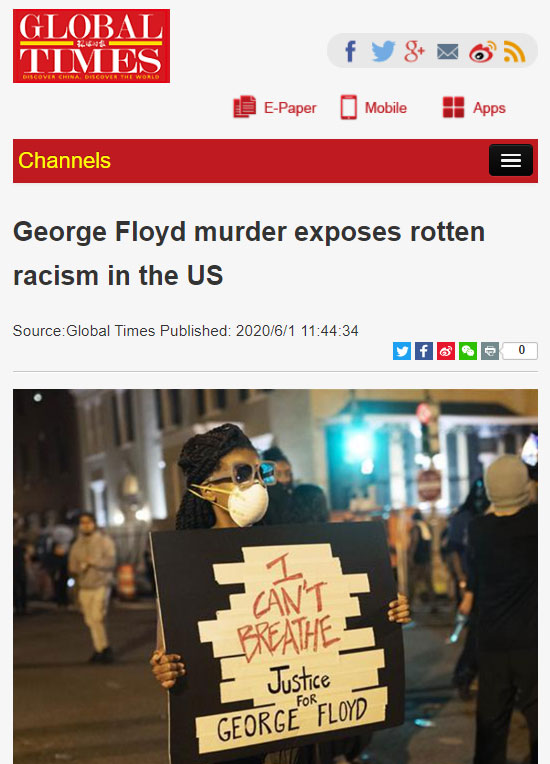Open the Google Plus icon in header
Image resolution: width=550 pixels, height=764 pixels.
[x=415, y=51]
